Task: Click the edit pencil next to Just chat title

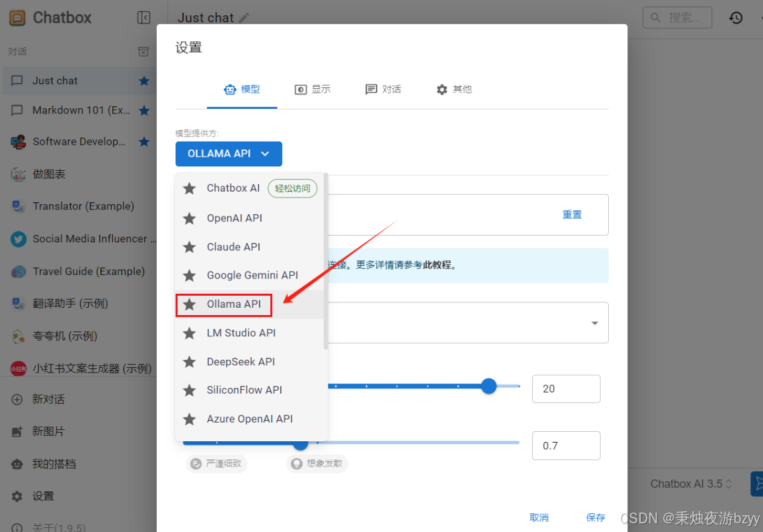Action: tap(244, 18)
